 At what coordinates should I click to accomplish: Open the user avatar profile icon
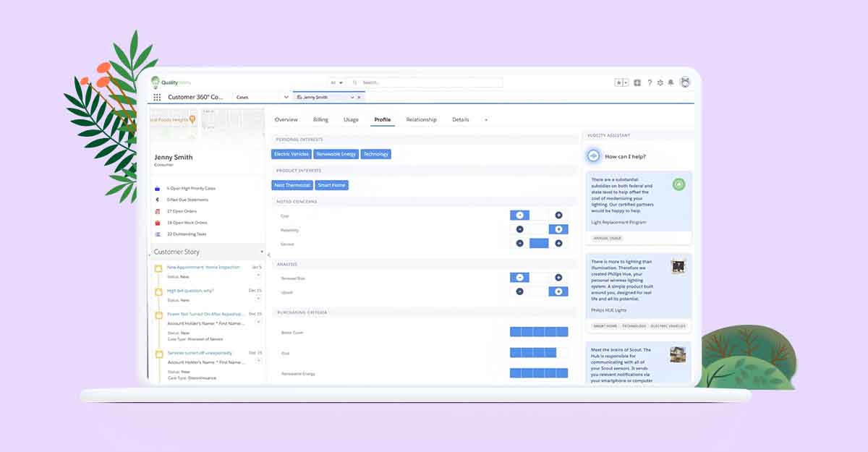click(684, 82)
